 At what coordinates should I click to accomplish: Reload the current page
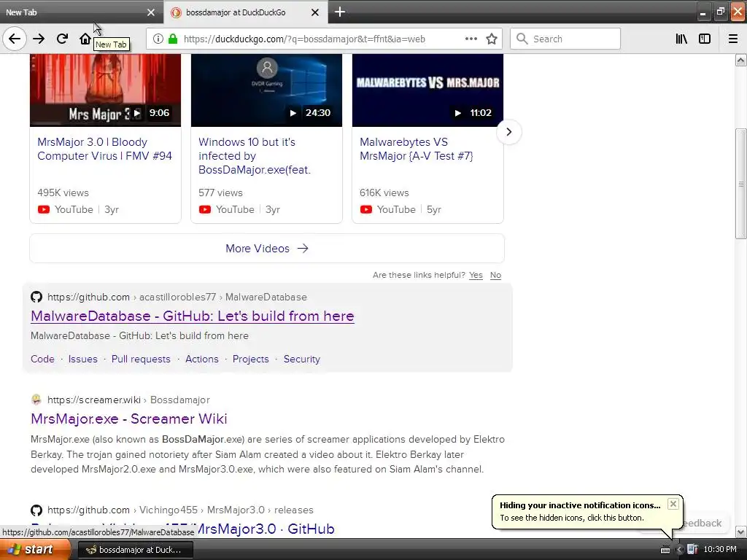pos(62,39)
